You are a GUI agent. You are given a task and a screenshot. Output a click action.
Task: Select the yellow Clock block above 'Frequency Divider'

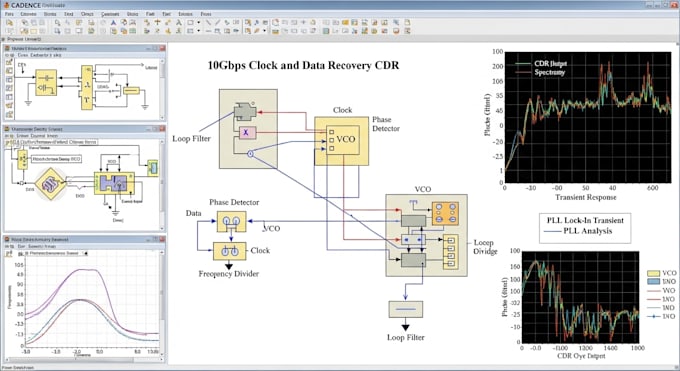tap(230, 251)
